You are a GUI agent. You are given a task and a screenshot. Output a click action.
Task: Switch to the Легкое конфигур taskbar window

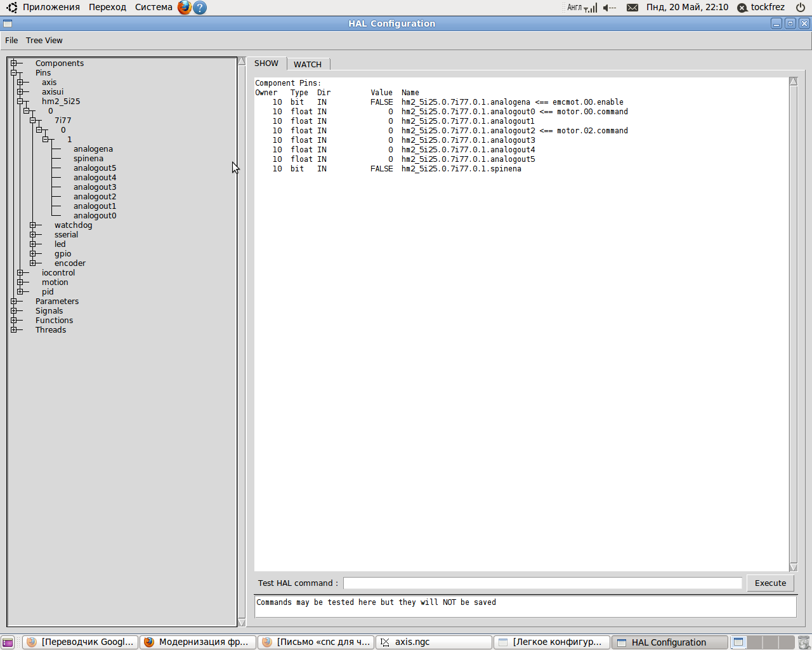(552, 642)
